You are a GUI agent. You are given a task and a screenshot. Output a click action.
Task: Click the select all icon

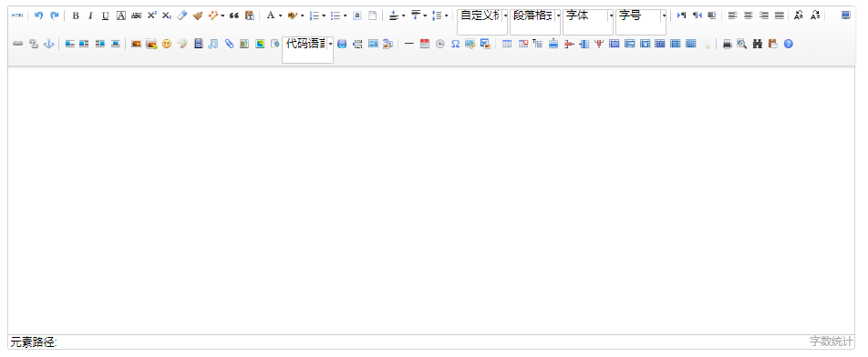pyautogui.click(x=357, y=15)
